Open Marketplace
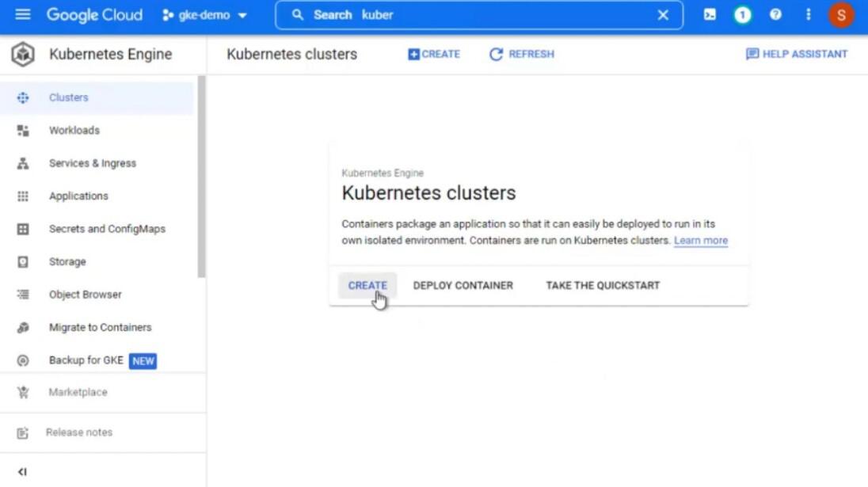This screenshot has height=487, width=868. (78, 392)
